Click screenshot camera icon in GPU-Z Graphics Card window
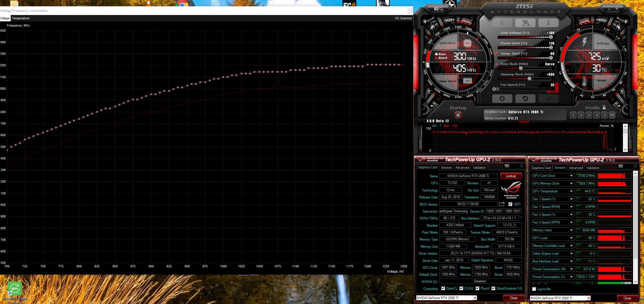The height and width of the screenshot is (304, 644). click(x=507, y=166)
